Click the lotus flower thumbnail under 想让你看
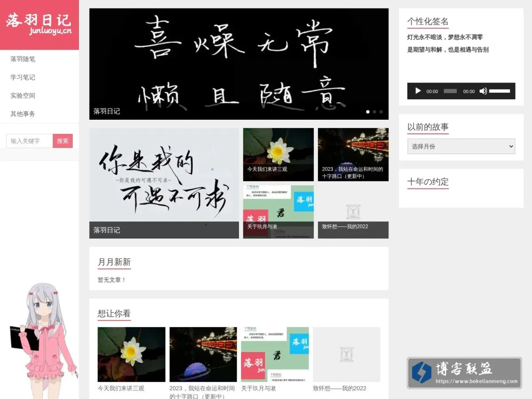The height and width of the screenshot is (399, 532). 131,354
